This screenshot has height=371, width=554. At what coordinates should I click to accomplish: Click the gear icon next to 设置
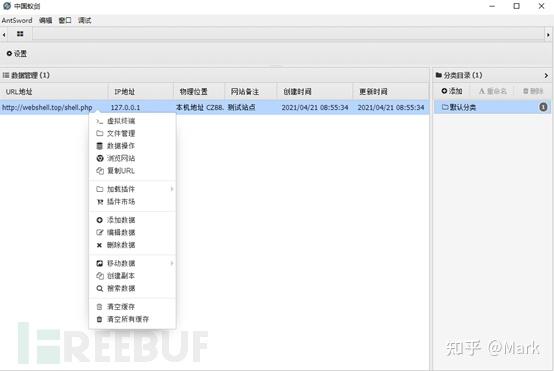pyautogui.click(x=9, y=53)
